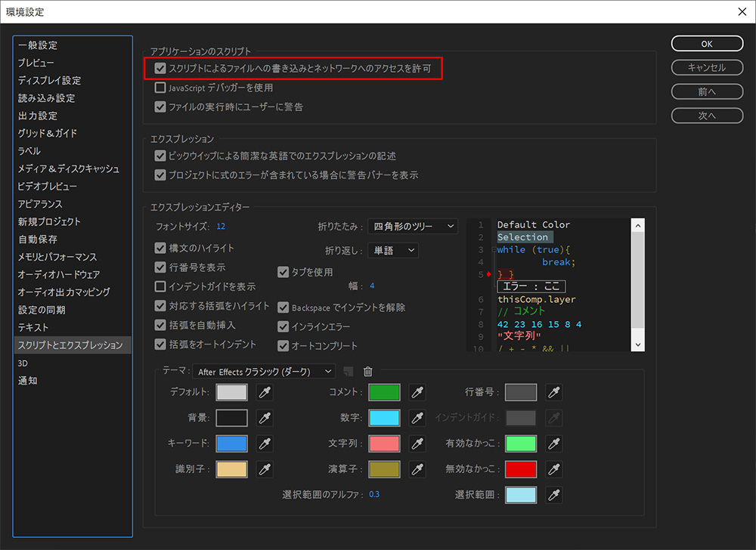Click the デフォルト gray color swatch
The image size is (756, 550).
click(x=231, y=392)
